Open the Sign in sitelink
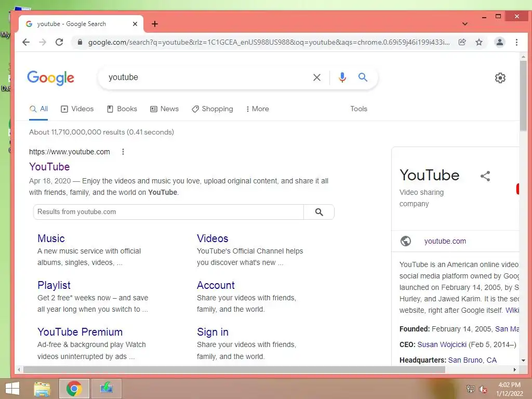The height and width of the screenshot is (399, 532). point(212,332)
